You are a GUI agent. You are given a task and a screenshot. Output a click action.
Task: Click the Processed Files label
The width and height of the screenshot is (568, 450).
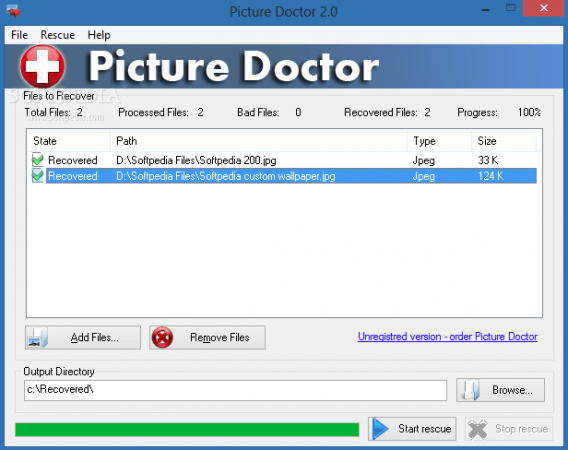pos(153,112)
